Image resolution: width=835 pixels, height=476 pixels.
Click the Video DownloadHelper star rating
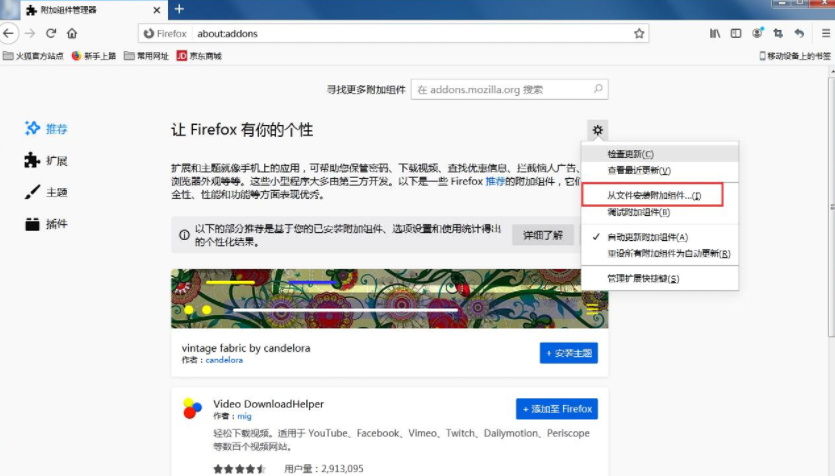tap(239, 469)
